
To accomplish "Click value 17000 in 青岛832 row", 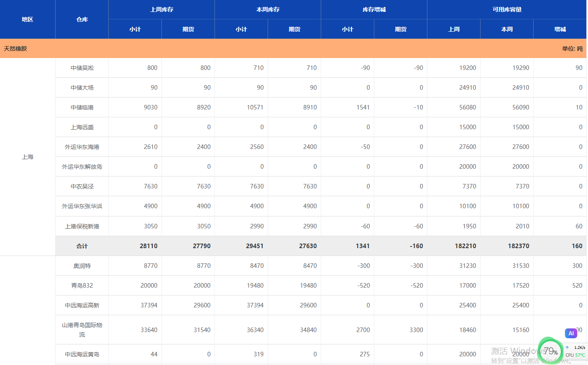I will [467, 286].
